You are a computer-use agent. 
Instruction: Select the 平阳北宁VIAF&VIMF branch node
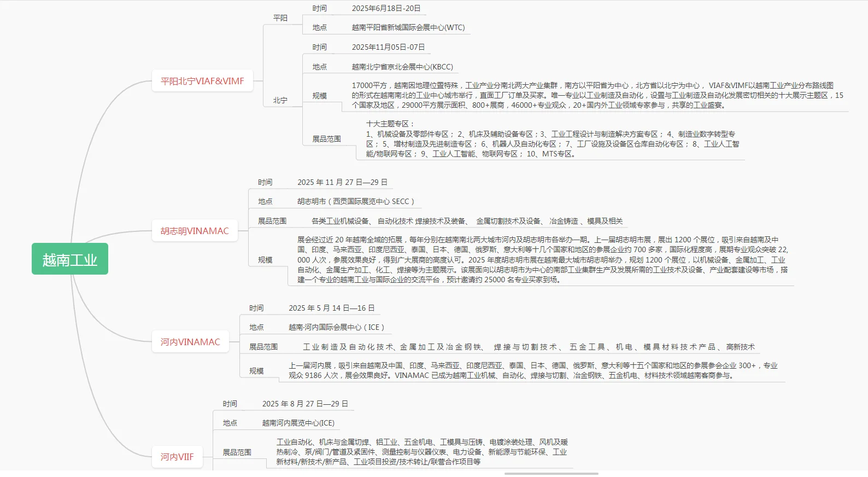click(x=202, y=82)
